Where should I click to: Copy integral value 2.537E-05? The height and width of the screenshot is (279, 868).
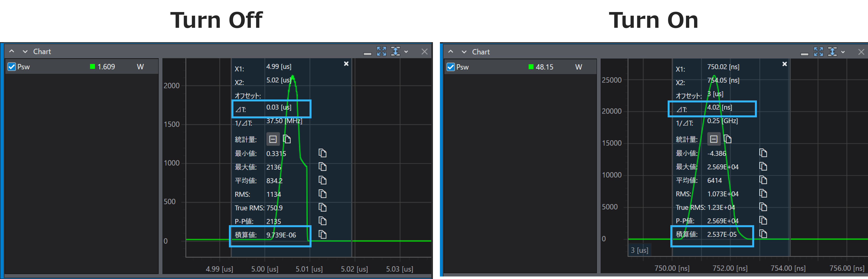tap(763, 234)
